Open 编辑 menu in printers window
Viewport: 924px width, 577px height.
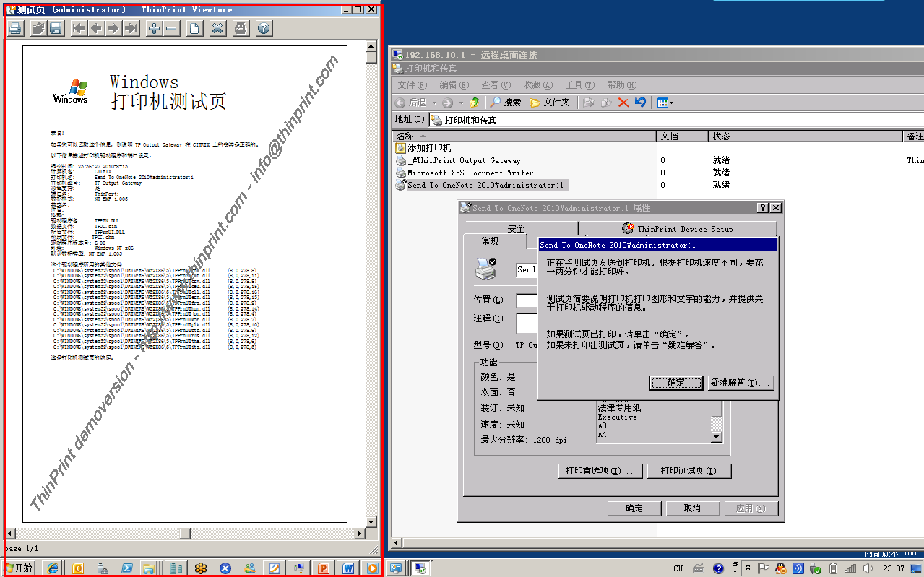click(x=454, y=85)
